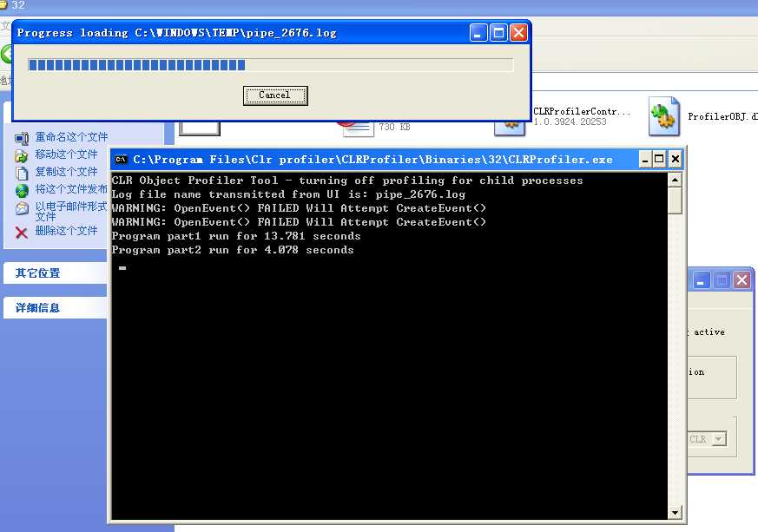Maximize the CLRProfiler.exe console window

click(x=659, y=159)
